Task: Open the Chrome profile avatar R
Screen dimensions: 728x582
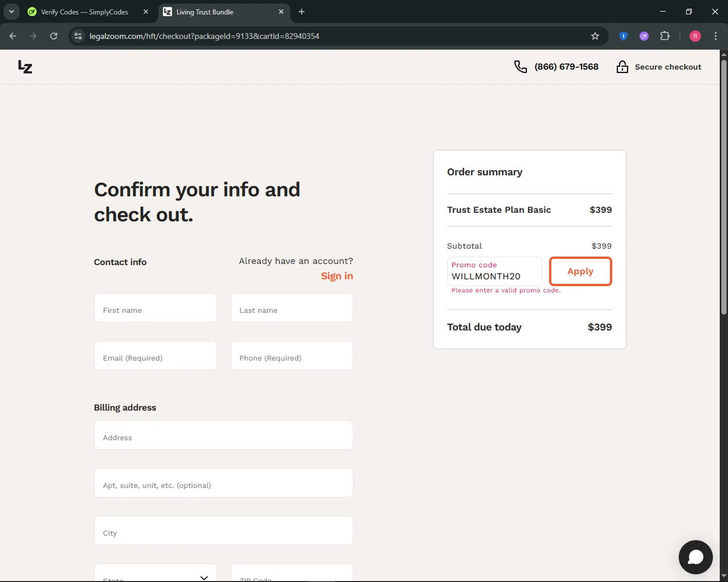Action: (x=695, y=36)
